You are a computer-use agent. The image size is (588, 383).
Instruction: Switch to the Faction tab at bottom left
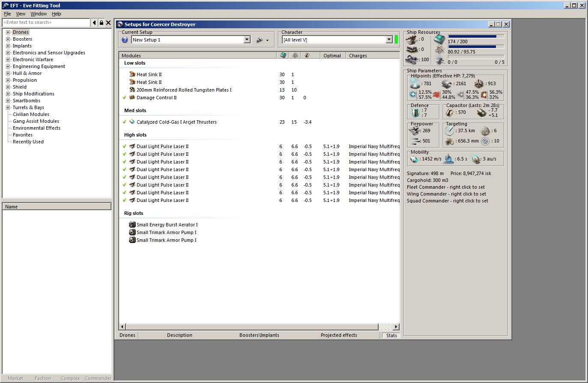[x=43, y=378]
